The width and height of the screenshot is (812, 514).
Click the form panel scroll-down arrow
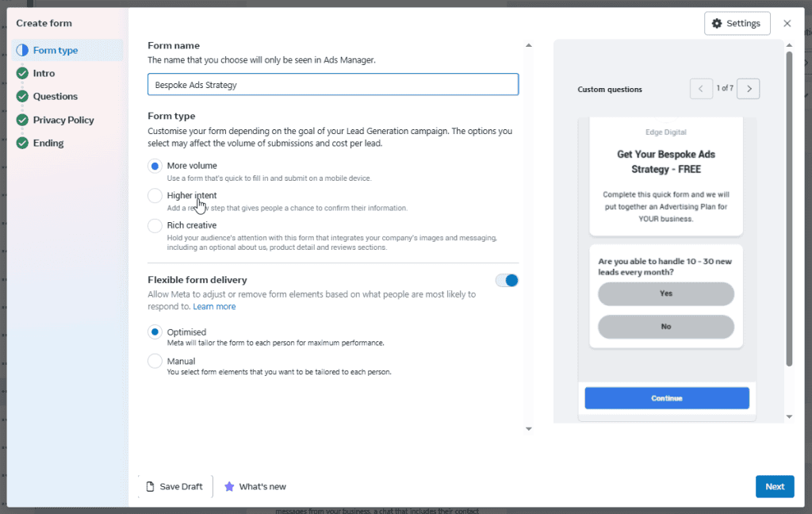(529, 429)
